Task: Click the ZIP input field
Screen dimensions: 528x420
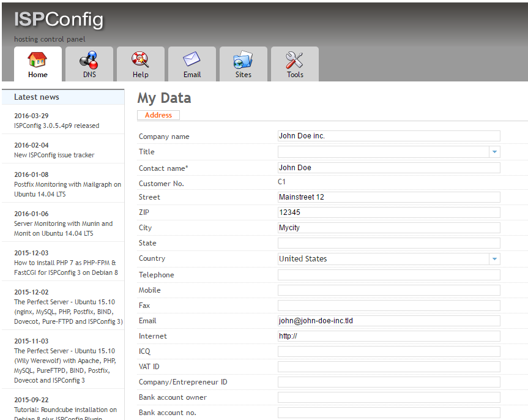Action: pos(389,212)
